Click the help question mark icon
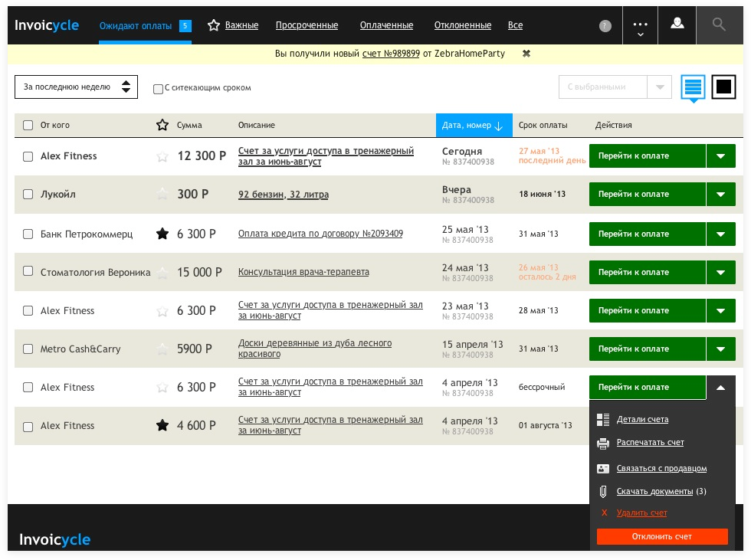The height and width of the screenshot is (560, 751). coord(605,26)
